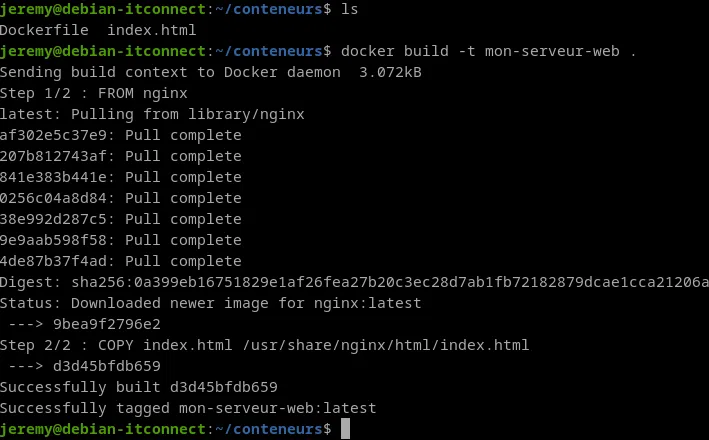This screenshot has height=440, width=709.
Task: Click the 'docker build -t mon-serveur-web .' command
Action: pos(488,51)
